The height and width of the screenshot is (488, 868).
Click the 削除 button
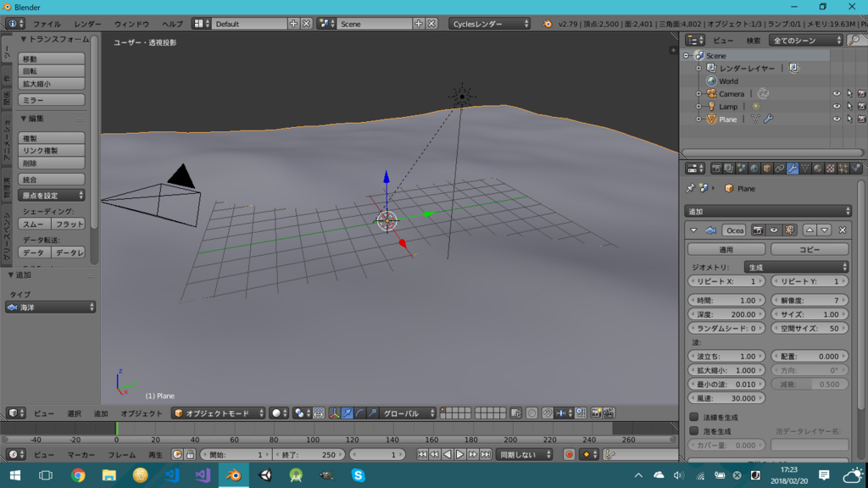[x=52, y=164]
